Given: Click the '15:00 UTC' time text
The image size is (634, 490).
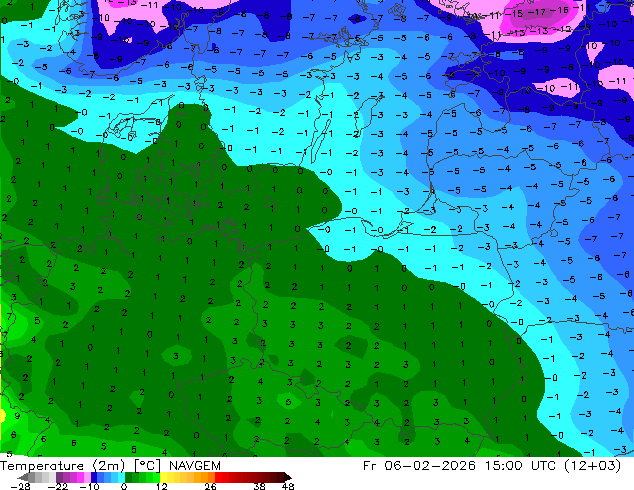Looking at the screenshot, I should click(x=522, y=466).
